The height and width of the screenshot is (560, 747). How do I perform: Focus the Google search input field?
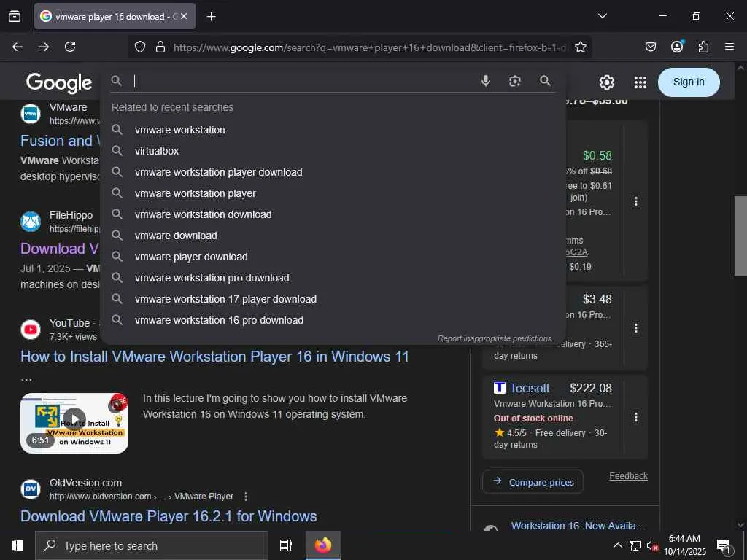pos(305,81)
